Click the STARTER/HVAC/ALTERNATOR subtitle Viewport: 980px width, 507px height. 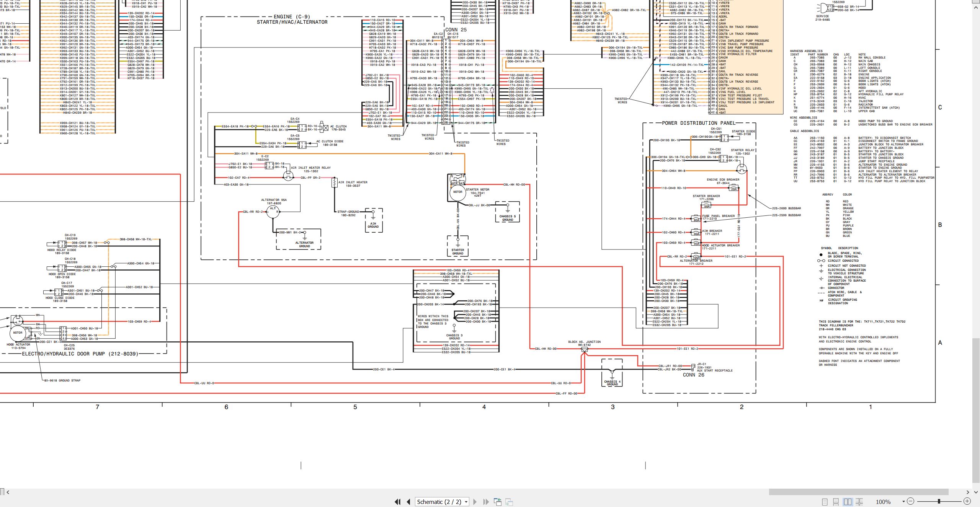(292, 22)
